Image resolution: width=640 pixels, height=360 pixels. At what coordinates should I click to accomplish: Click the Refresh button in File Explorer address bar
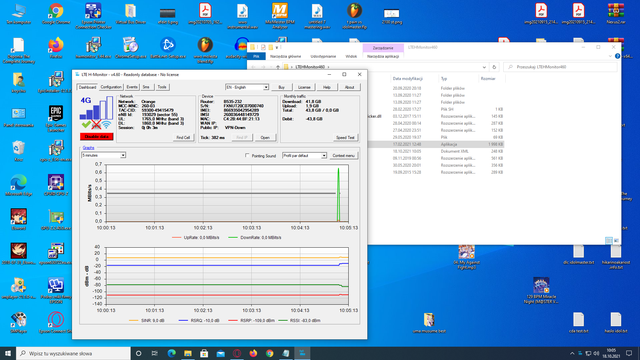tap(494, 67)
